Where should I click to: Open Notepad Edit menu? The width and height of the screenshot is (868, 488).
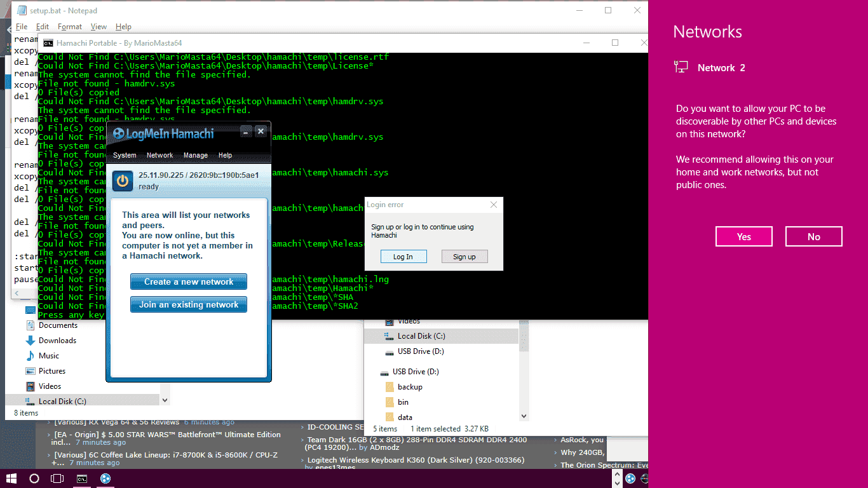click(x=43, y=27)
